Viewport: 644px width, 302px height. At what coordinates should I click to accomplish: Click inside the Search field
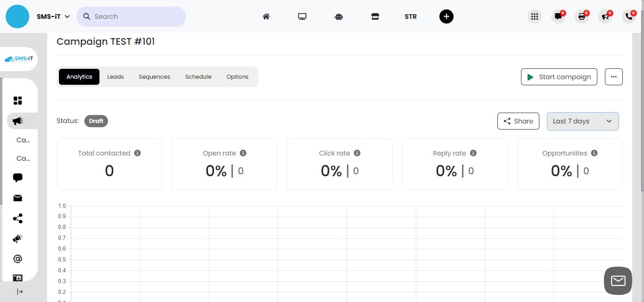click(131, 16)
